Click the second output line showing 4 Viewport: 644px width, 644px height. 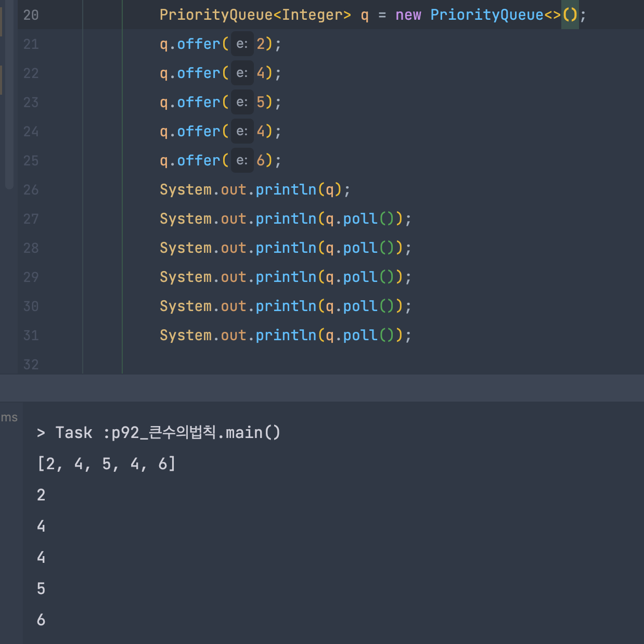41,557
